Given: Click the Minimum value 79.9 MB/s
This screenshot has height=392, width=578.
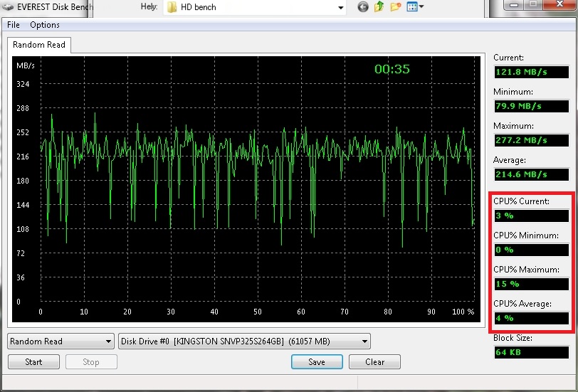Looking at the screenshot, I should point(532,106).
